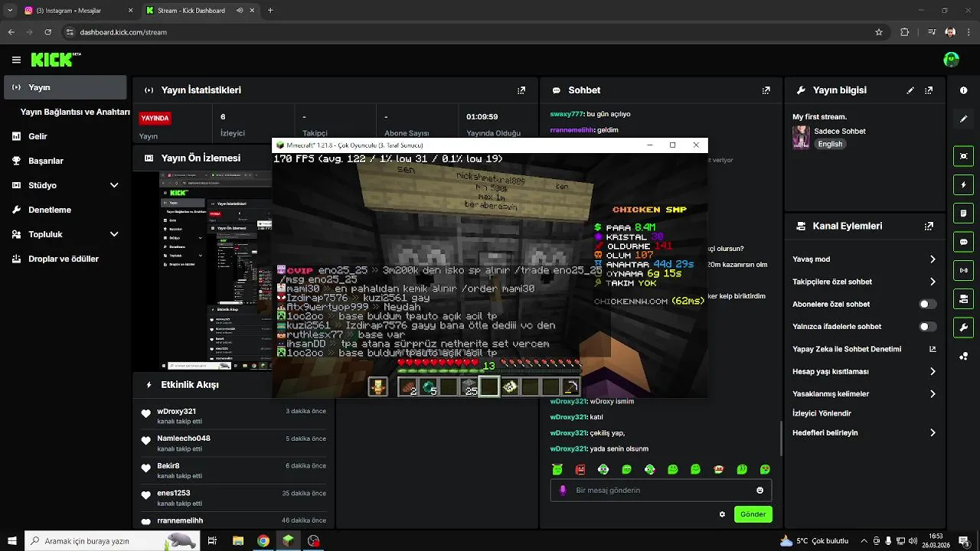Click the Sadece Sohbet category thumbnail
Image resolution: width=980 pixels, height=551 pixels.
[802, 138]
